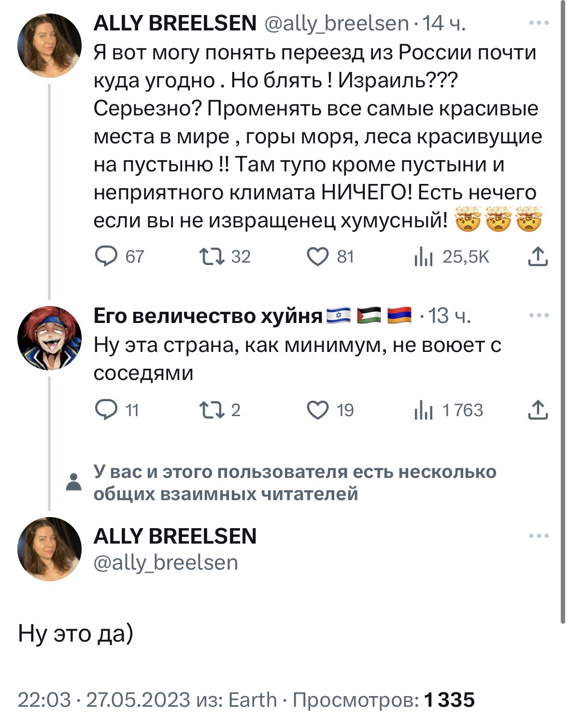Open the top ALLY BREELSEN profile photo
The width and height of the screenshot is (569, 728).
click(50, 45)
